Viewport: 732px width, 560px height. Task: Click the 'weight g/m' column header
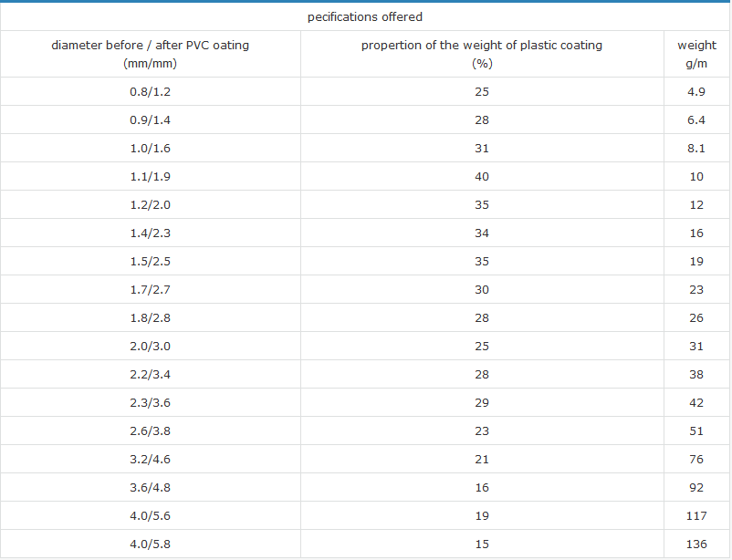click(696, 54)
